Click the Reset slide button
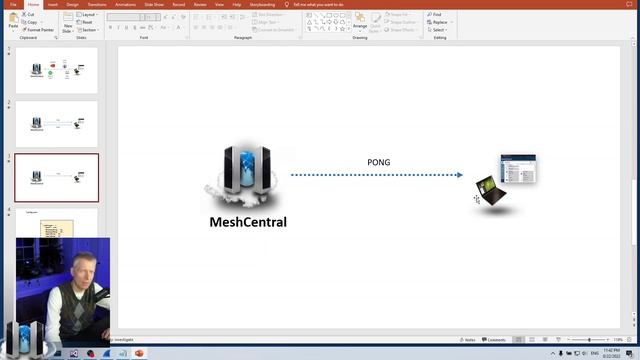This screenshot has height=360, width=640. 84,22
